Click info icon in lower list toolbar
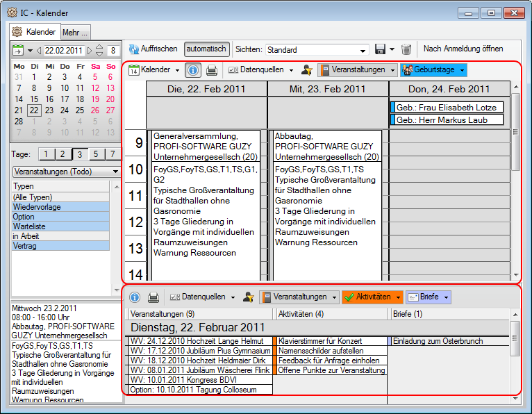Screen dimensions: 532x414 (x=135, y=297)
